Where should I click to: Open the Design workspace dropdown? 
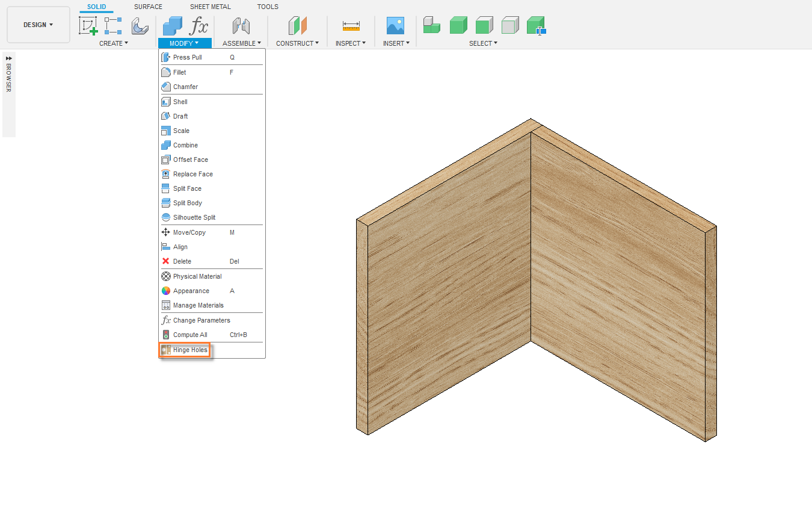click(x=38, y=25)
